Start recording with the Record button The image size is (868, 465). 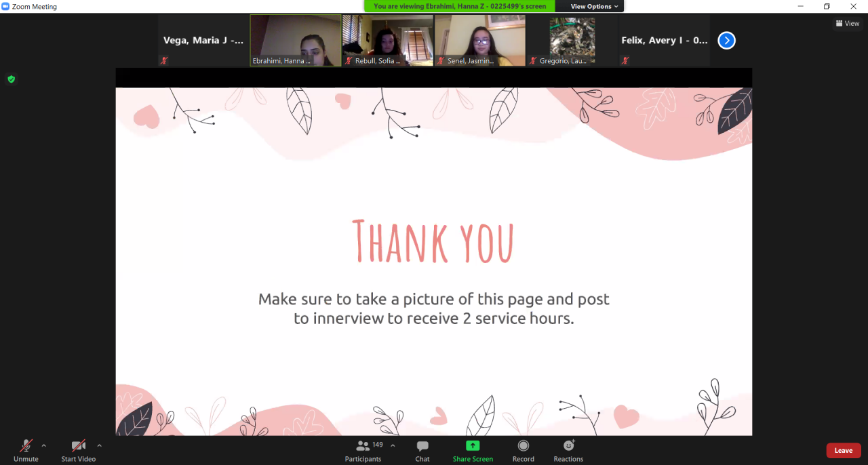pos(524,450)
